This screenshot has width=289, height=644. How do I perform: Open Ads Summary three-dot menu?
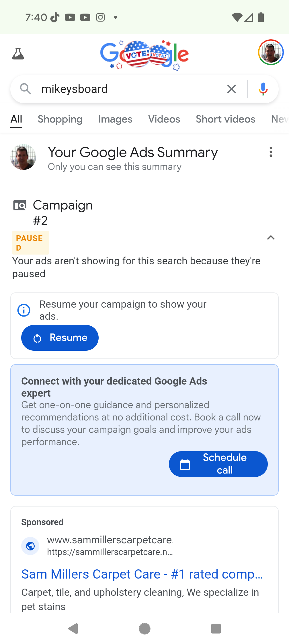(271, 152)
